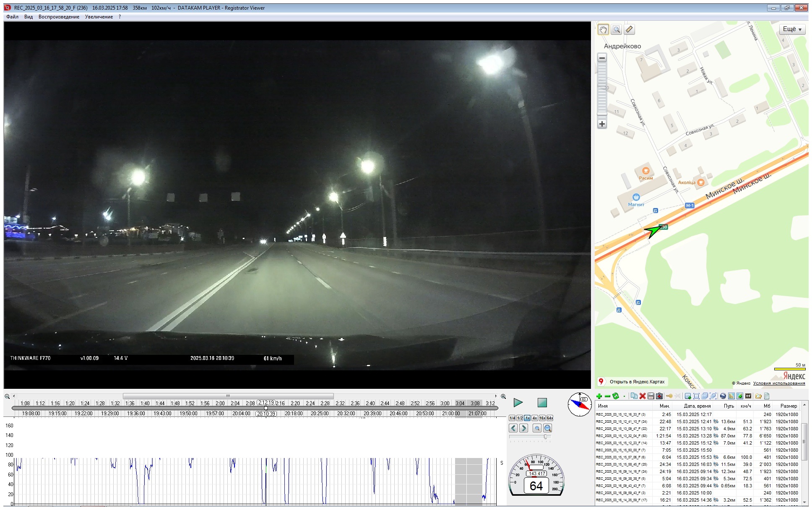Open the Воспроизведение menu
This screenshot has width=812, height=510.
59,17
